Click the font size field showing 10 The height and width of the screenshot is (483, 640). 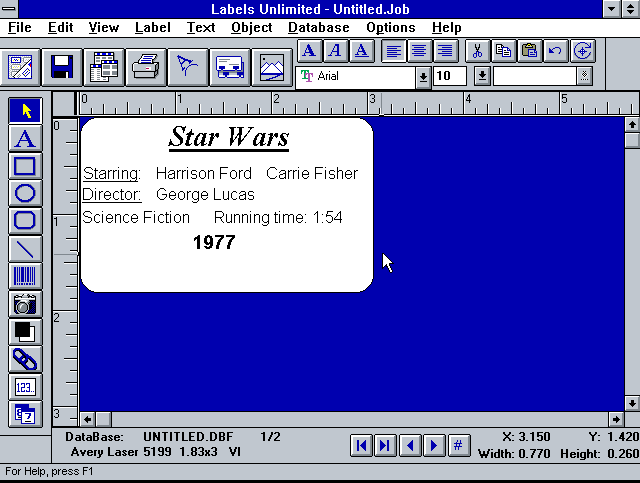tap(449, 76)
